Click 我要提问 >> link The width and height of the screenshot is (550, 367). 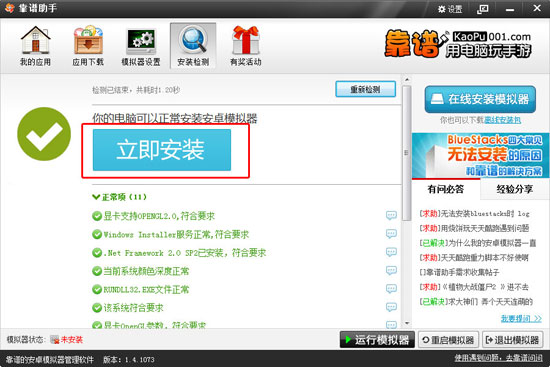521,319
